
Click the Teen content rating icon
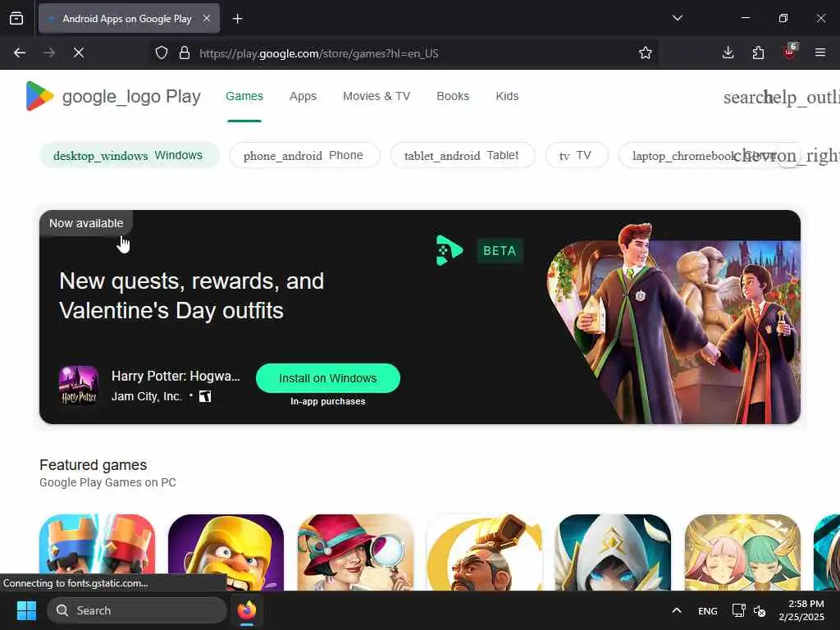[x=205, y=396]
